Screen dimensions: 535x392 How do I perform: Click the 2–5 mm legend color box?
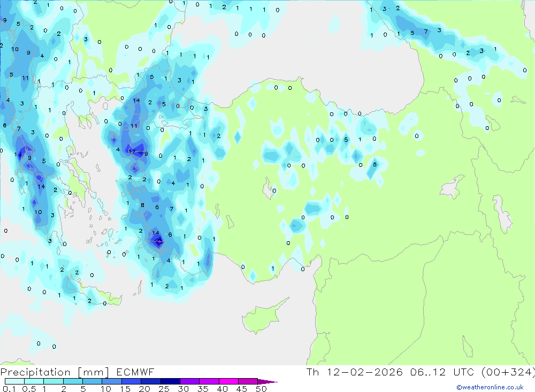(x=73, y=381)
